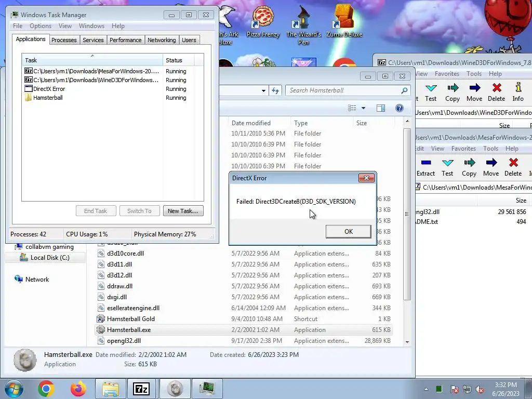This screenshot has height=399, width=532.
Task: Click the Hamsterball taskbar button
Action: [175, 389]
